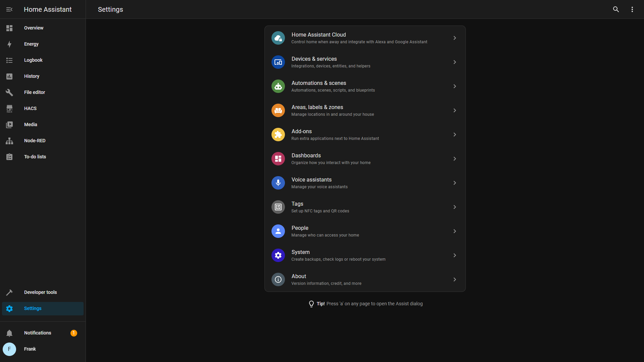Screen dimensions: 644x362
Task: Click the Dashboards grid icon
Action: (x=278, y=159)
